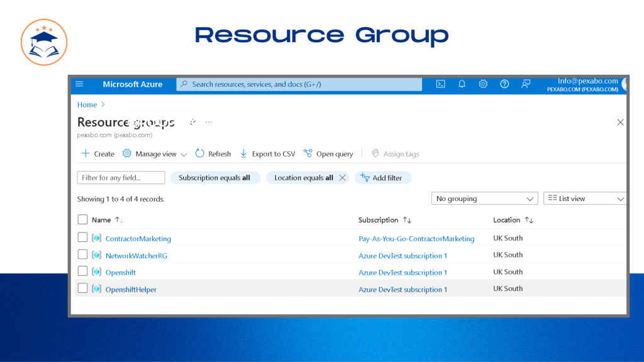Click UK South in OpenshiftHelper row
The width and height of the screenshot is (644, 362).
(x=508, y=288)
